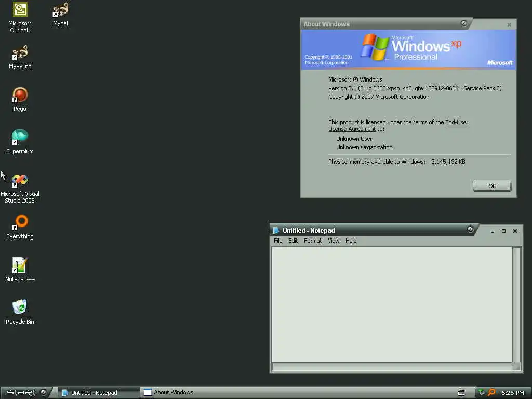Open Notepad's View menu
The height and width of the screenshot is (399, 532).
coord(334,241)
